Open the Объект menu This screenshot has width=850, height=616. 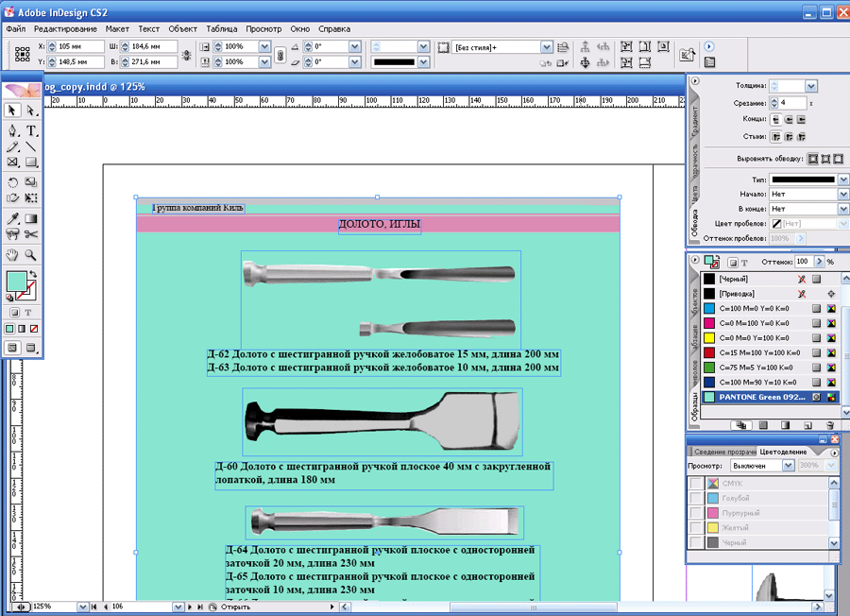pos(182,28)
